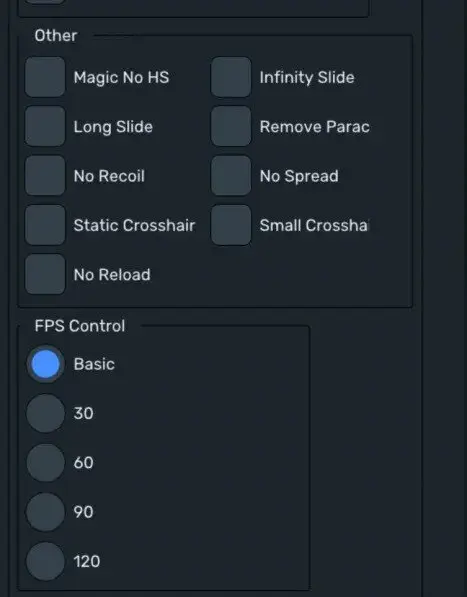
Task: Set FPS to 120 radio button
Action: (x=45, y=561)
